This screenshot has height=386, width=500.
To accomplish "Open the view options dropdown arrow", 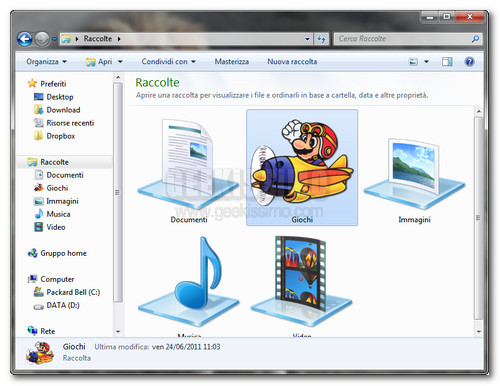I will pos(426,62).
